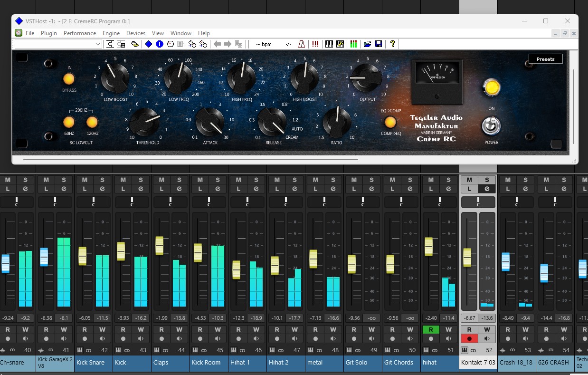588x375 pixels.
Task: Open the Help menu
Action: click(x=204, y=33)
